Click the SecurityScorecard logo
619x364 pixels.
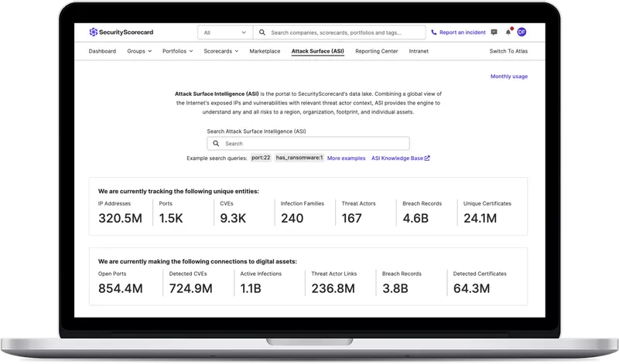(121, 32)
